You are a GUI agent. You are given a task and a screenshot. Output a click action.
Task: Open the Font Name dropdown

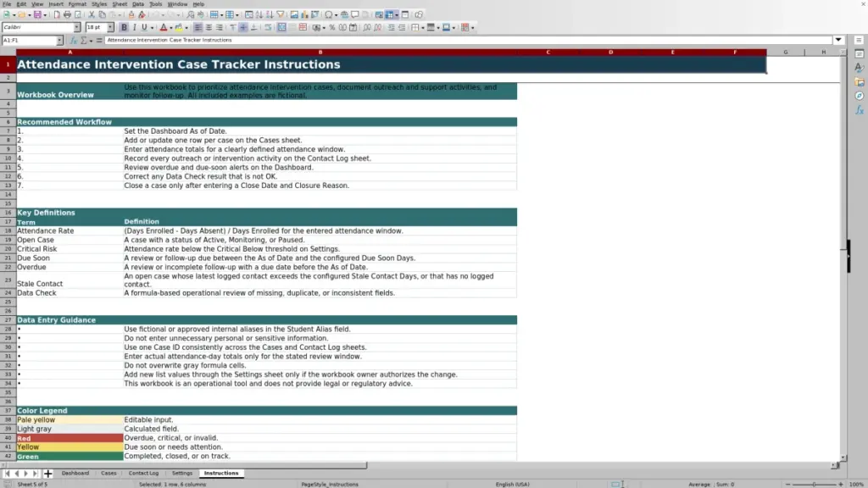[x=76, y=27]
